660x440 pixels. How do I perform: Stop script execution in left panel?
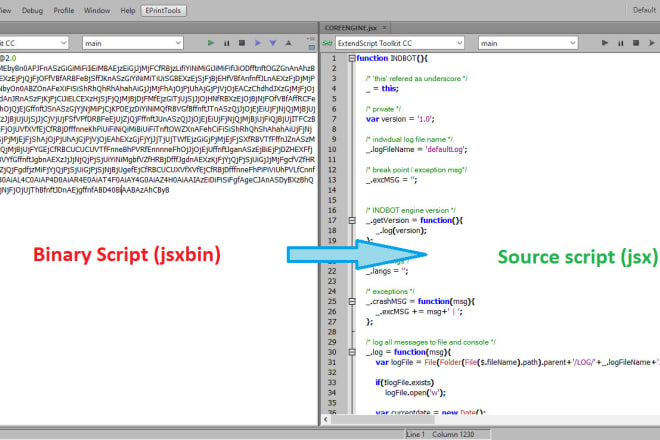242,43
